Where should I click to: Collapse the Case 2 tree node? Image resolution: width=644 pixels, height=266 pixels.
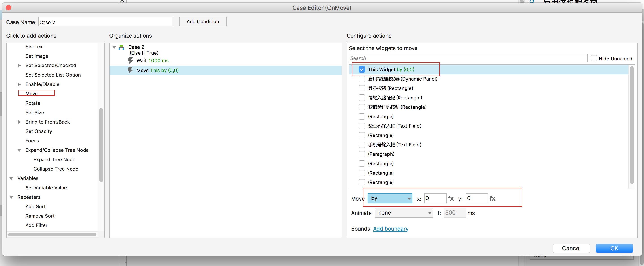[x=114, y=47]
